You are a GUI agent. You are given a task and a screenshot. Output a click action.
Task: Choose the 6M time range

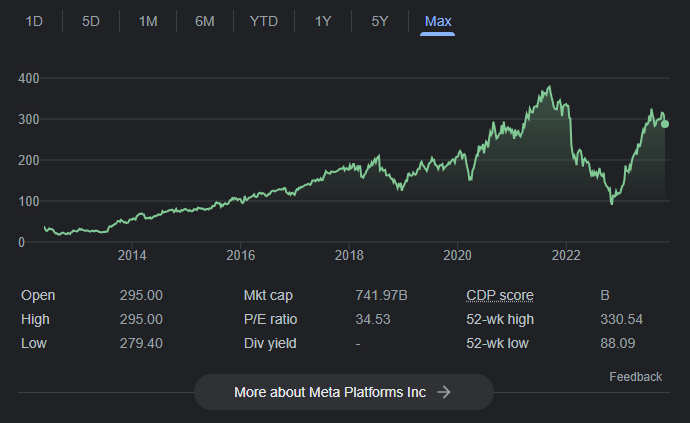point(205,21)
